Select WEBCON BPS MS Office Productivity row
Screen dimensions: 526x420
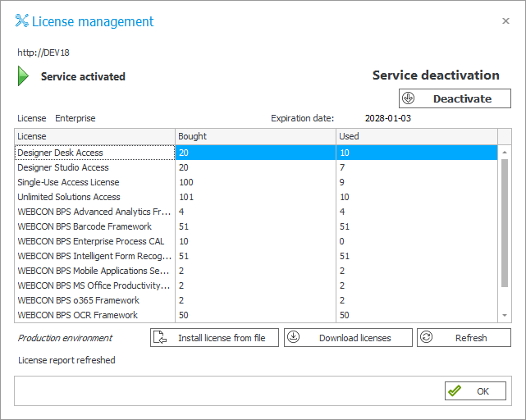pos(256,285)
